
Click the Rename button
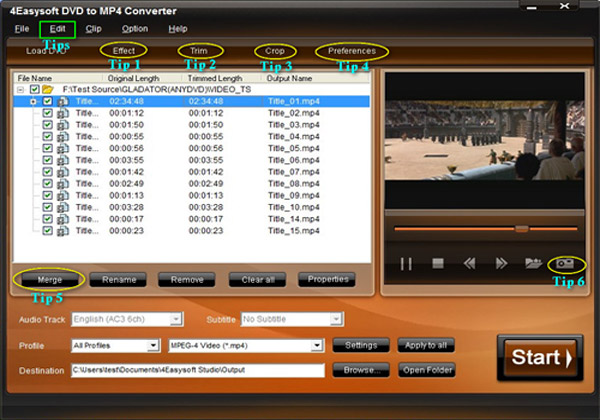(119, 280)
